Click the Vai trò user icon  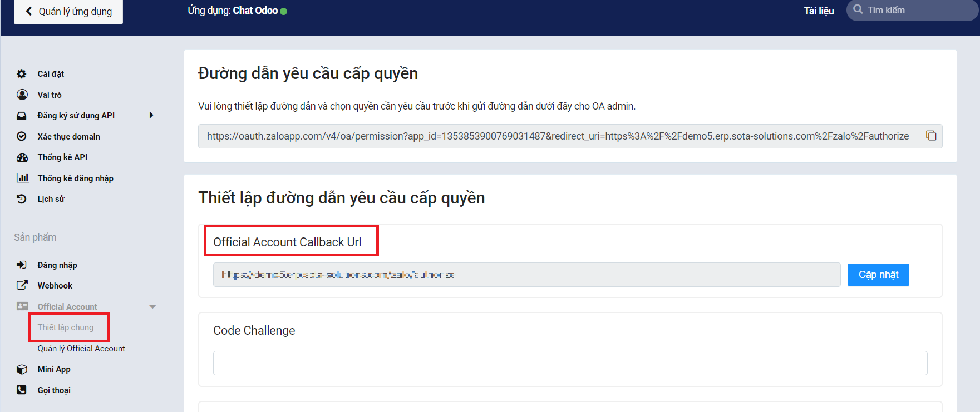tap(22, 95)
